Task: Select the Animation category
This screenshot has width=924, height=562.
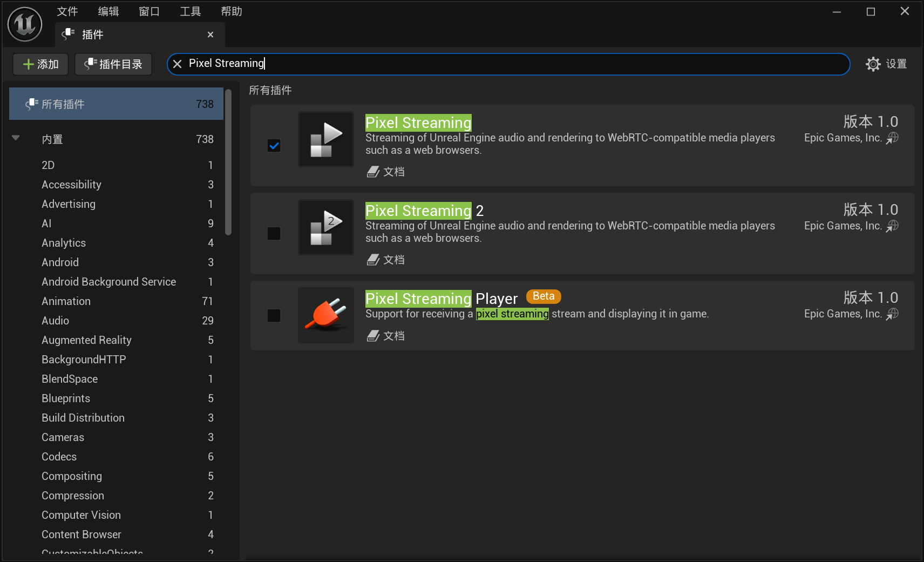Action: tap(117, 301)
